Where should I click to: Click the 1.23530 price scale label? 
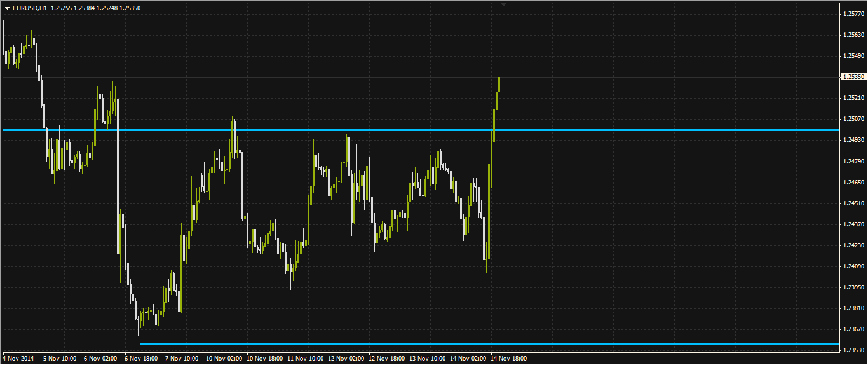[853, 350]
